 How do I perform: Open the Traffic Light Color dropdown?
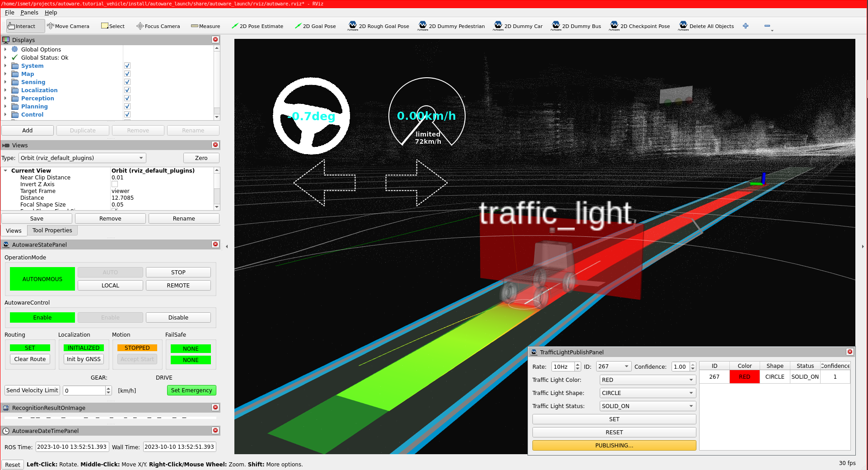(647, 380)
